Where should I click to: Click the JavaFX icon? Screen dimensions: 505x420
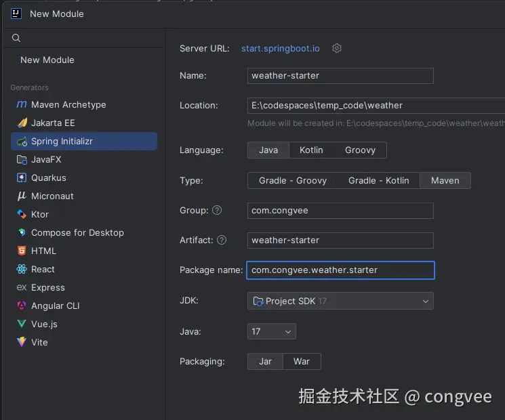[22, 160]
